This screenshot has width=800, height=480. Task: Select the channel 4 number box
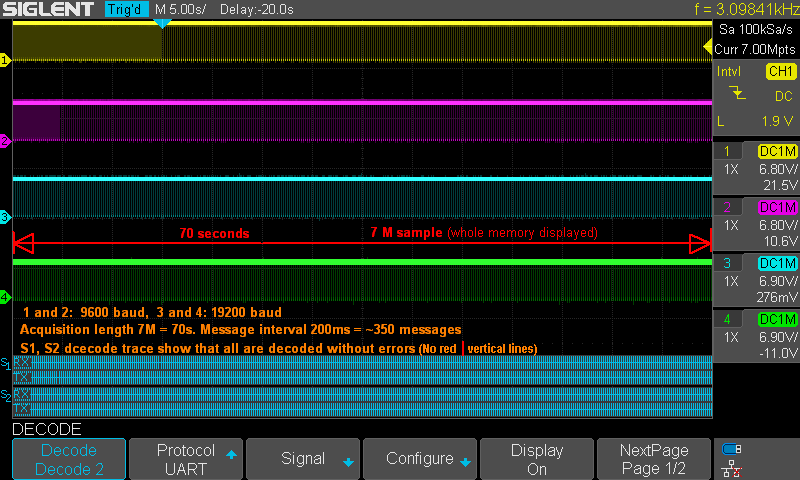(727, 319)
